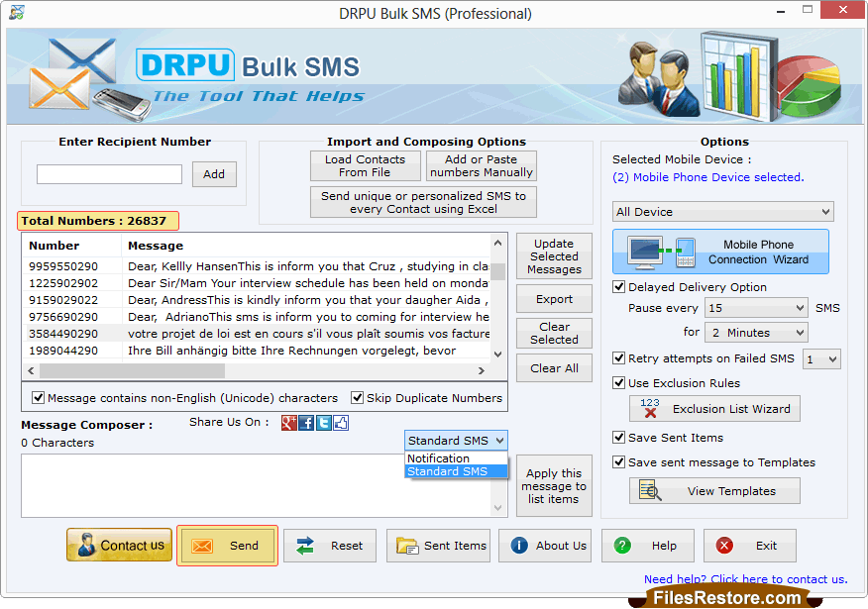The image size is (868, 609).
Task: Click the Message column header
Action: 305,246
